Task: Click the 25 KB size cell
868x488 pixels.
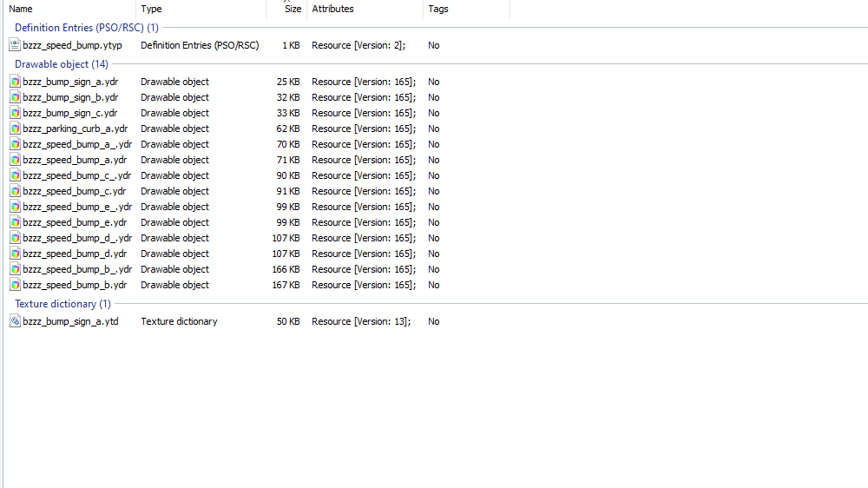Action: pos(288,82)
